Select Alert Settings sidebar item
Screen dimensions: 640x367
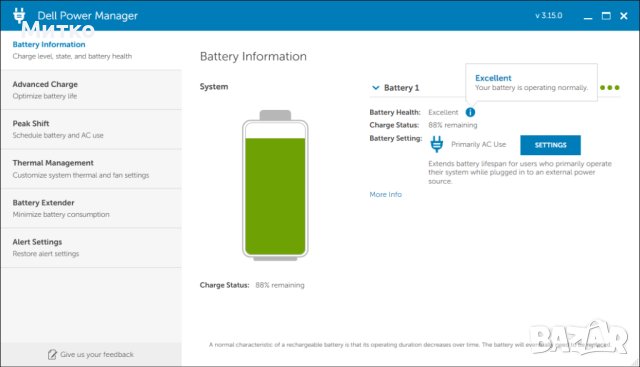click(x=91, y=248)
